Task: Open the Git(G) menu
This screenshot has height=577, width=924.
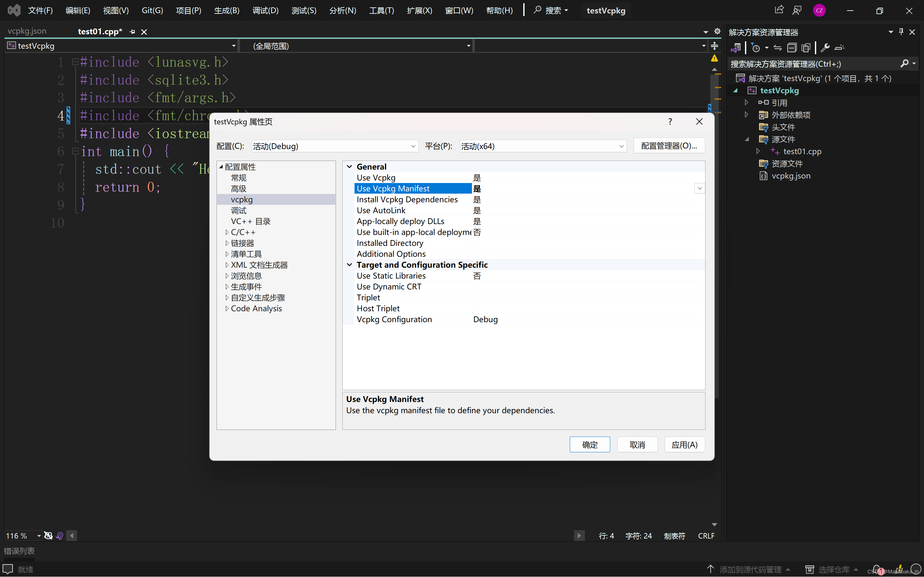Action: pos(152,10)
